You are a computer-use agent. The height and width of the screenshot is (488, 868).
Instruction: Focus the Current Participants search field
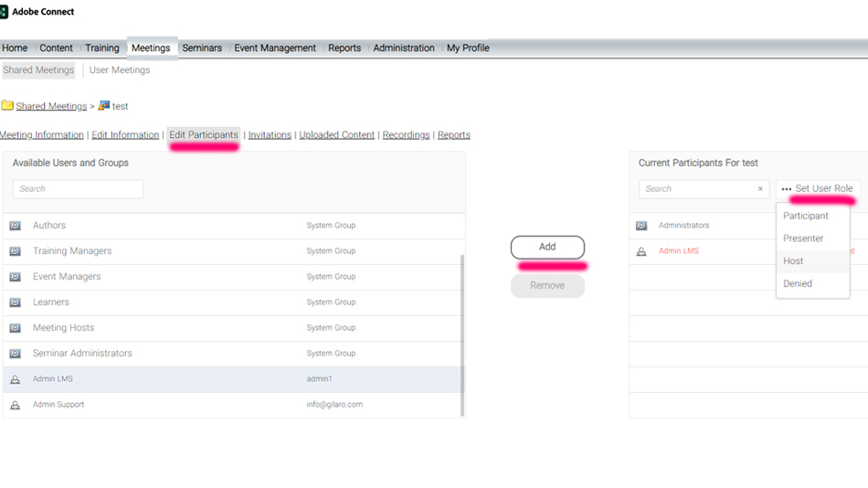(x=697, y=189)
